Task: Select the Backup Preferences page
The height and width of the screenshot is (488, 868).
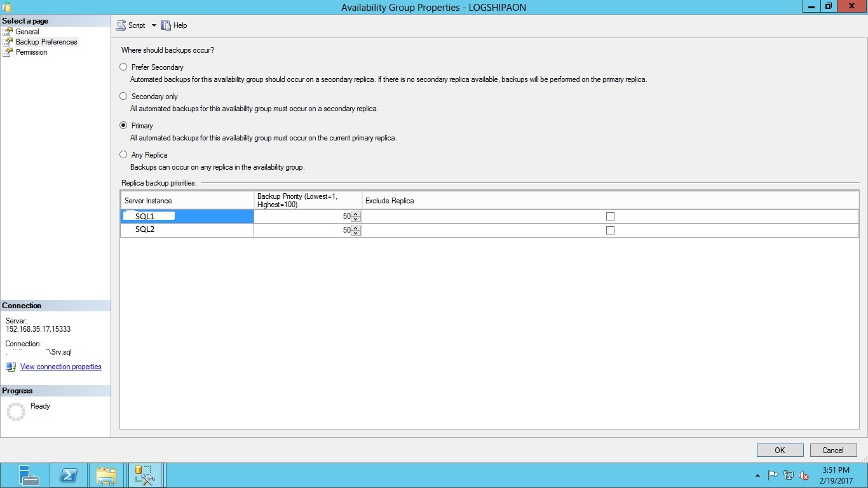Action: point(46,42)
